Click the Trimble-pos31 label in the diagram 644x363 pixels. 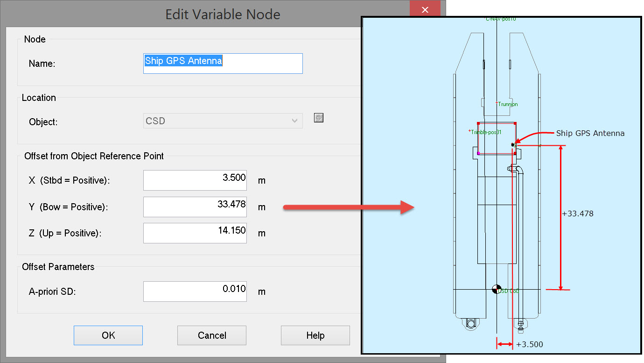point(485,132)
